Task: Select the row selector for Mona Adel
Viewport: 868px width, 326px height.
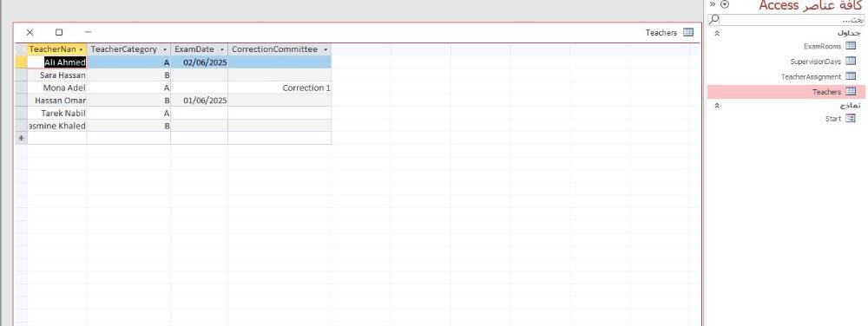Action: click(x=21, y=88)
